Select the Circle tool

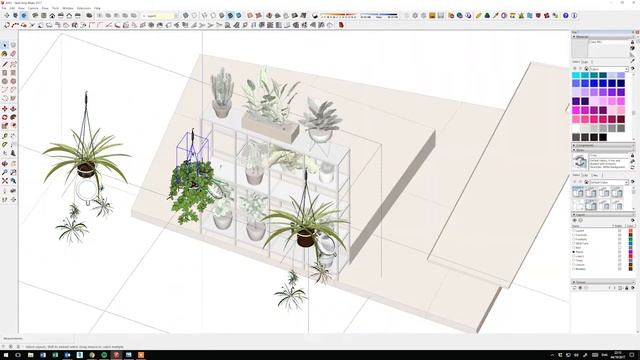point(4,82)
